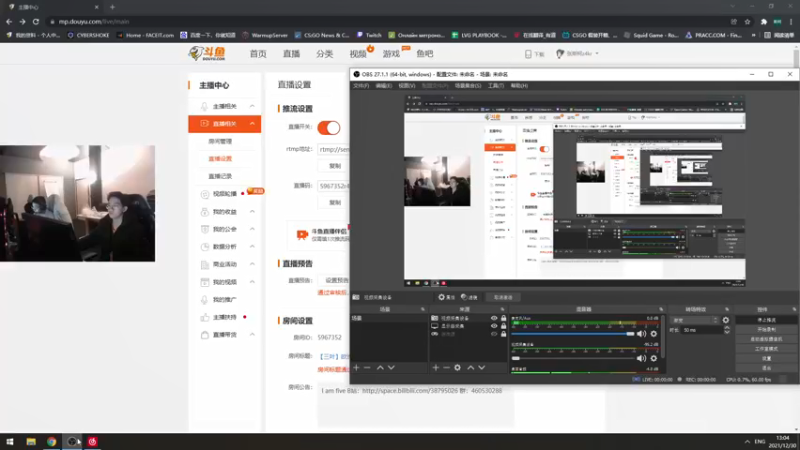Click the Douyu logo in the site header
Image resolution: width=800 pixels, height=450 pixels.
click(x=207, y=53)
